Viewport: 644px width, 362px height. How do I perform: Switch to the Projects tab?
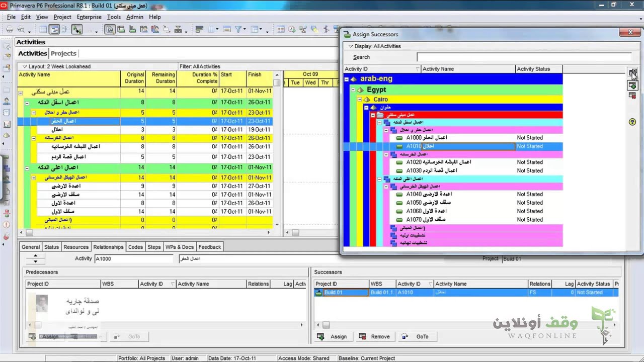(63, 53)
